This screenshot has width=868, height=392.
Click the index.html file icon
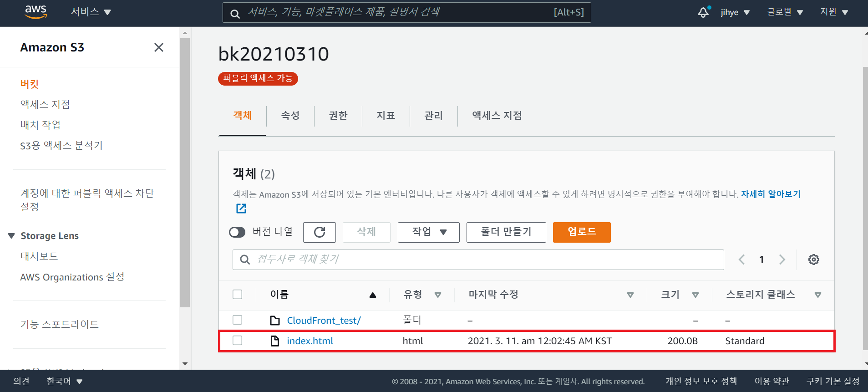point(275,341)
